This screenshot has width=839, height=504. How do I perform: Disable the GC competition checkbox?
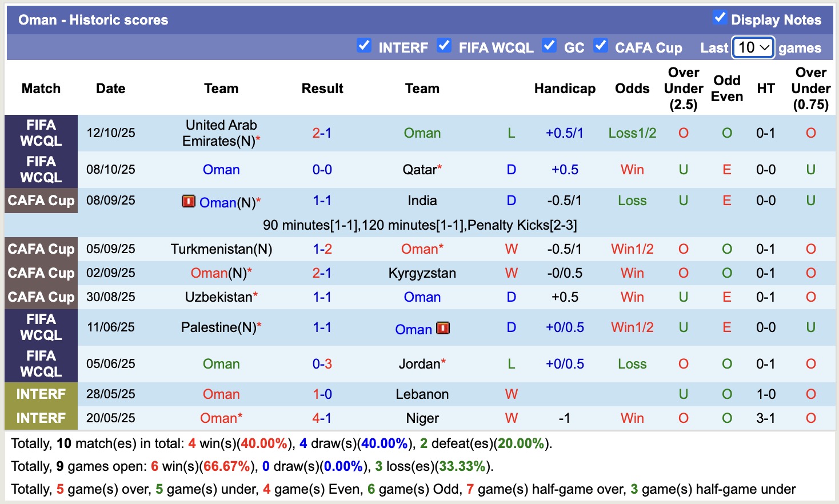click(549, 46)
